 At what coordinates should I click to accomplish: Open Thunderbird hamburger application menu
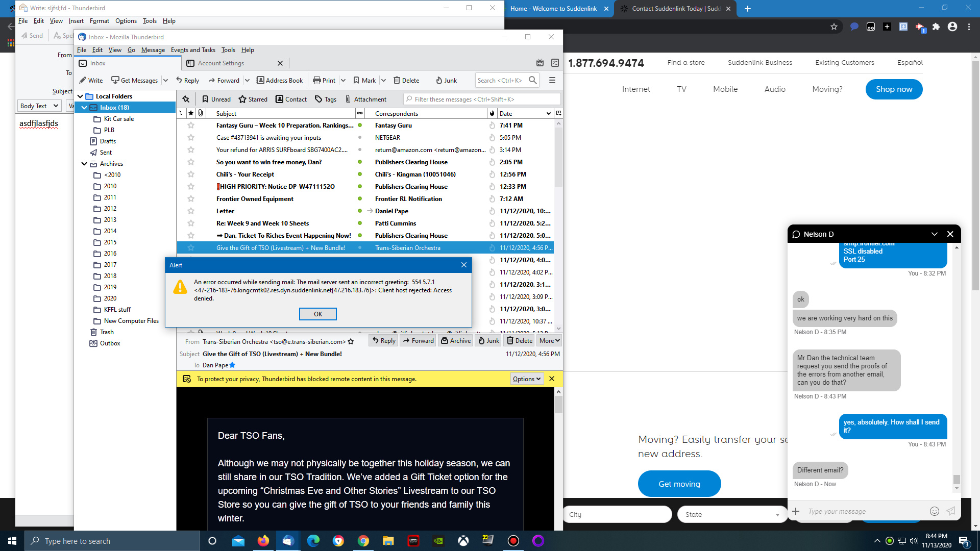552,80
